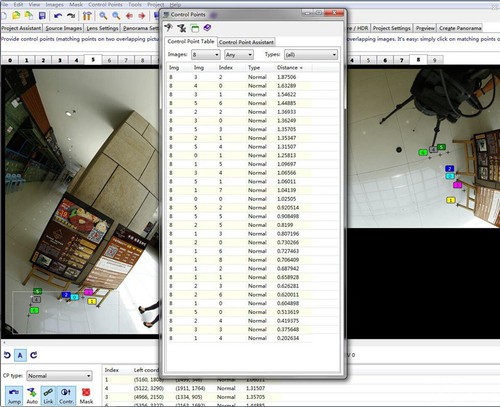Click the red Next arrow icon

click(x=142, y=16)
